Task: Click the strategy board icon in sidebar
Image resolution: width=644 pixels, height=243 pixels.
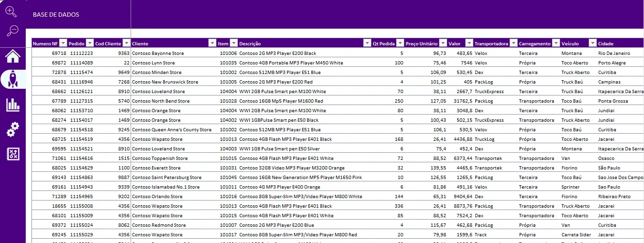Action: 13,154
